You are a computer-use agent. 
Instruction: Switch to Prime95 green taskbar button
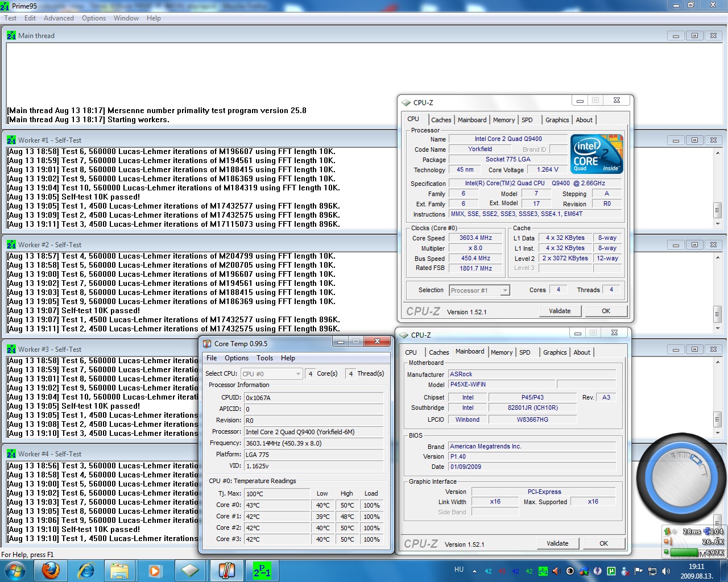pyautogui.click(x=262, y=571)
